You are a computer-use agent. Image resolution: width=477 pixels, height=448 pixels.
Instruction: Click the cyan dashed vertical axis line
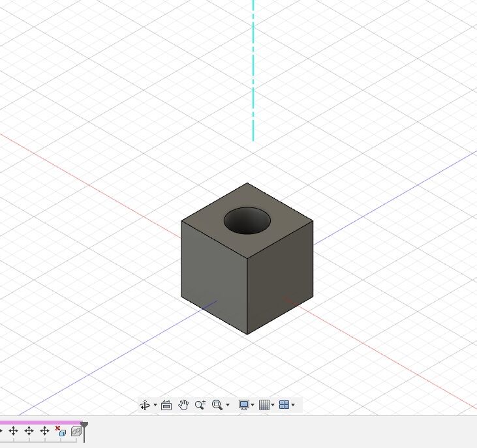pyautogui.click(x=253, y=70)
